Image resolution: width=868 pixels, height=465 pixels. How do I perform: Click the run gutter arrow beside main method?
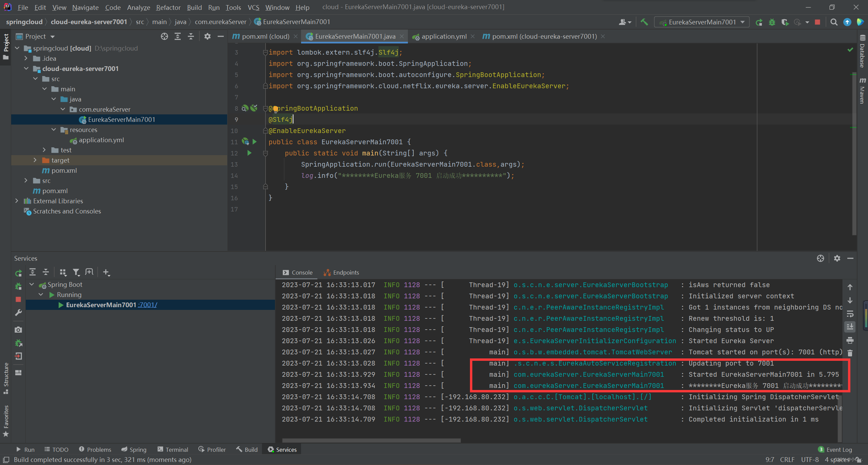[x=249, y=153]
